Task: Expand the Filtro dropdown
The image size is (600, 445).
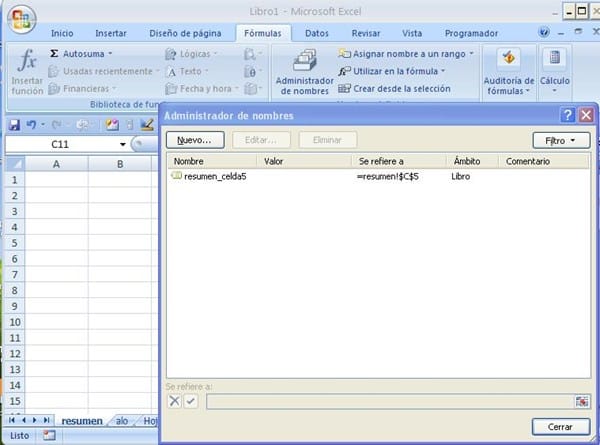Action: (x=560, y=140)
